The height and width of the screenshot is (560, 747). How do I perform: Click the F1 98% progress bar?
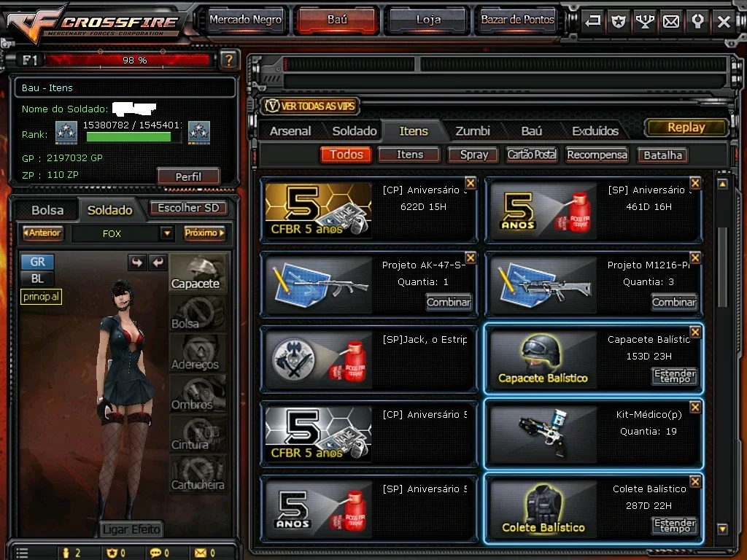tap(128, 60)
